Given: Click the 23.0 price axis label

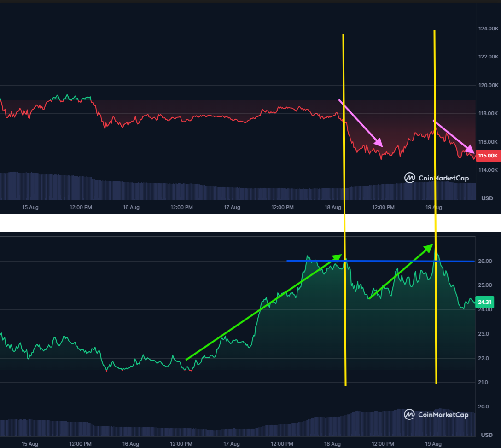Looking at the screenshot, I should click(x=484, y=334).
